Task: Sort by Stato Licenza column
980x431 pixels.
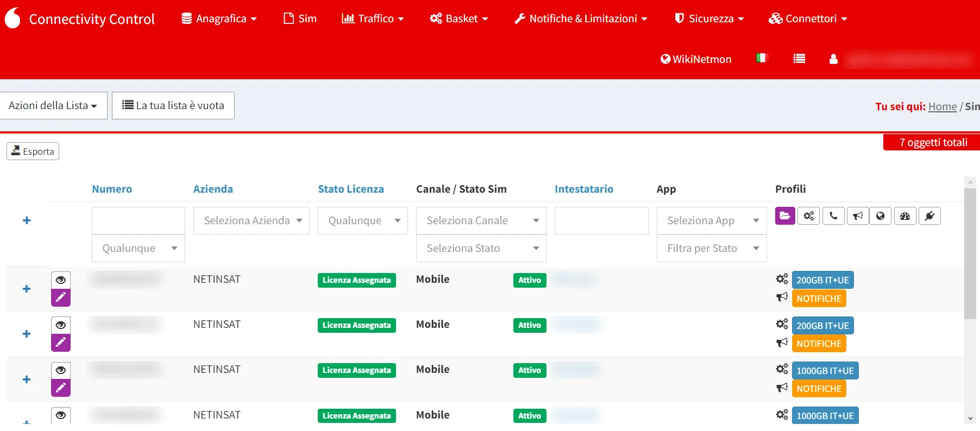Action: click(x=351, y=189)
